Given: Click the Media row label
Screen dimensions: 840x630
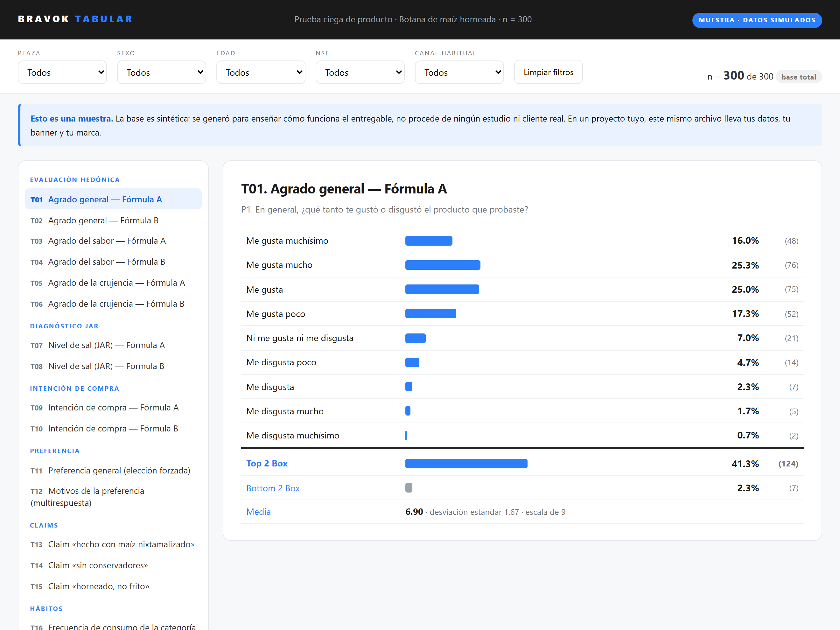Looking at the screenshot, I should pos(259,512).
